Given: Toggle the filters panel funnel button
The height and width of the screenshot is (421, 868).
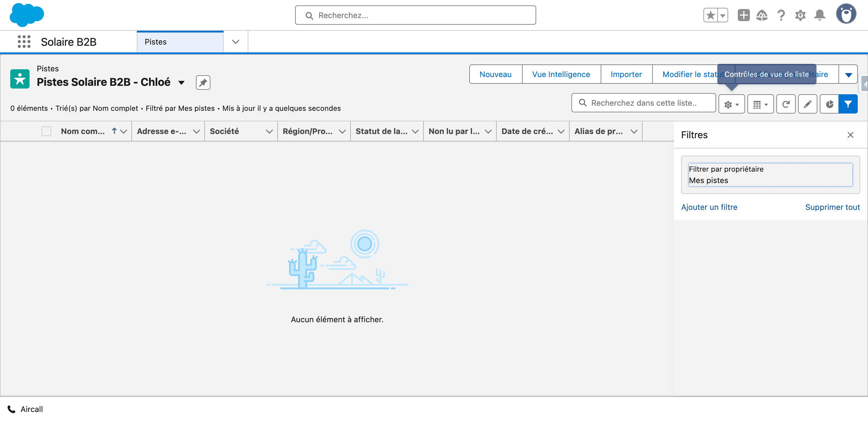Looking at the screenshot, I should (848, 104).
